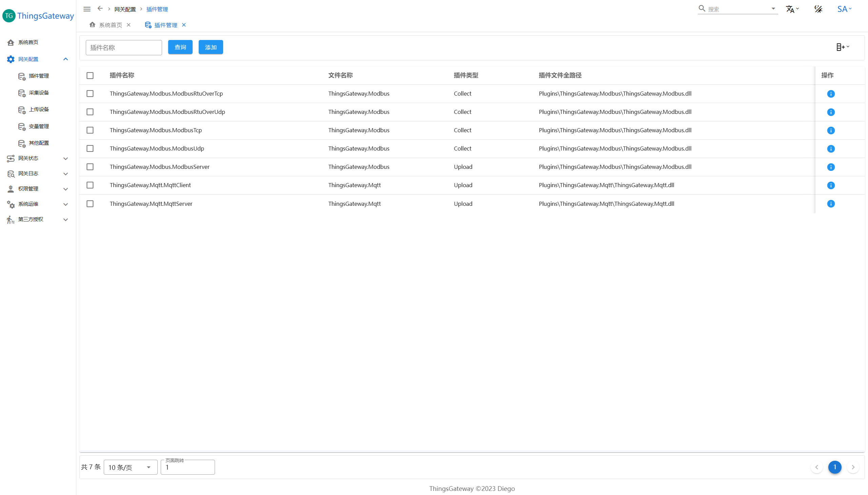Check the ModbusUdp row checkbox
This screenshot has width=868, height=495.
point(90,148)
